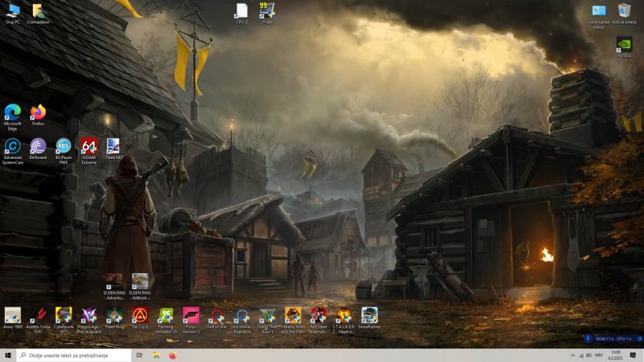Open the notification action center
The image size is (644, 362).
633,356
